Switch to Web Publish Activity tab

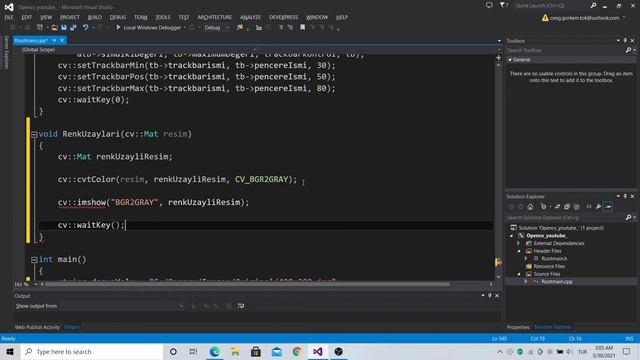pos(37,327)
